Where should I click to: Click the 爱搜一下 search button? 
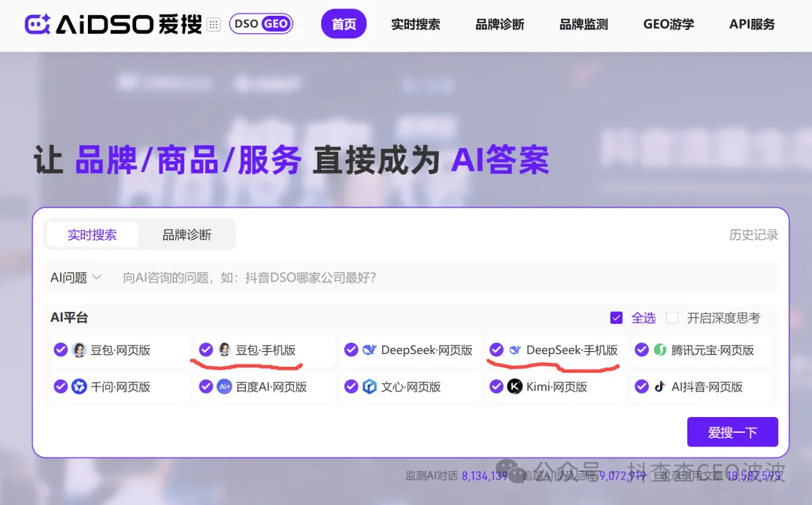[732, 431]
